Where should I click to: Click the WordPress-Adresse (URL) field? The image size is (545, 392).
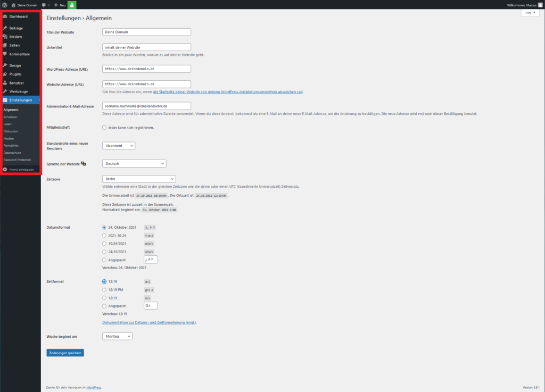tap(147, 69)
